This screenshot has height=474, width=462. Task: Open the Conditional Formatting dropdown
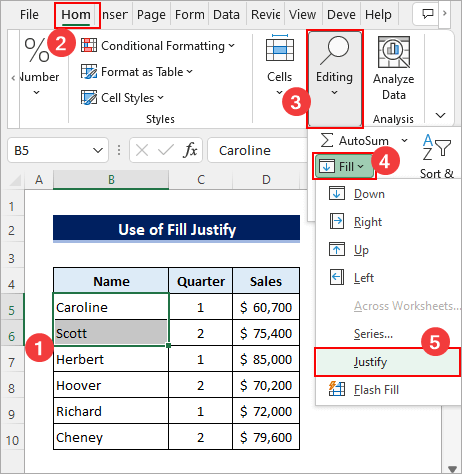point(158,46)
